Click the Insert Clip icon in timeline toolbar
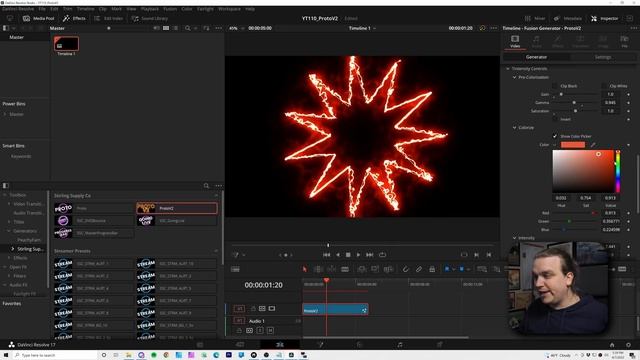 pyautogui.click(x=362, y=269)
